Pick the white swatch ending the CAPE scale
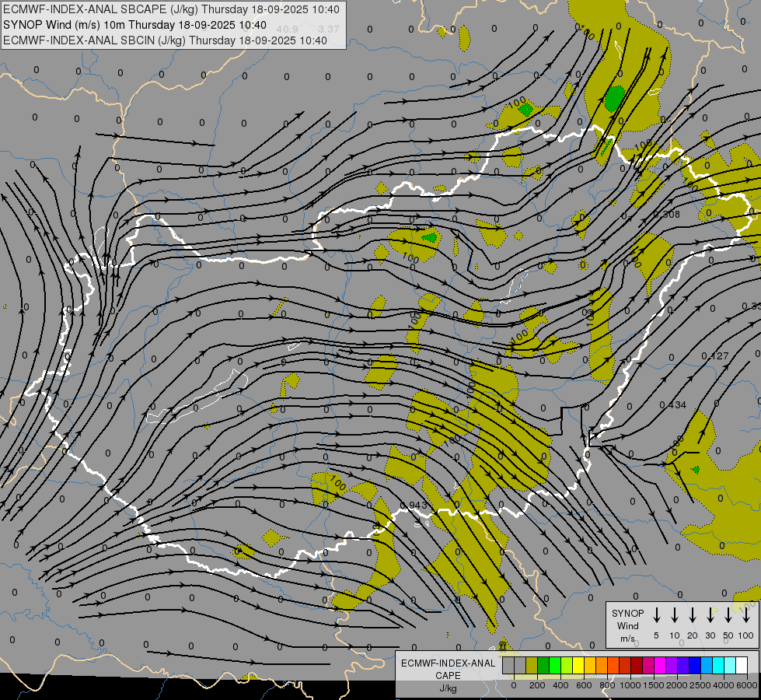Viewport: 761px width, 700px height. (741, 665)
